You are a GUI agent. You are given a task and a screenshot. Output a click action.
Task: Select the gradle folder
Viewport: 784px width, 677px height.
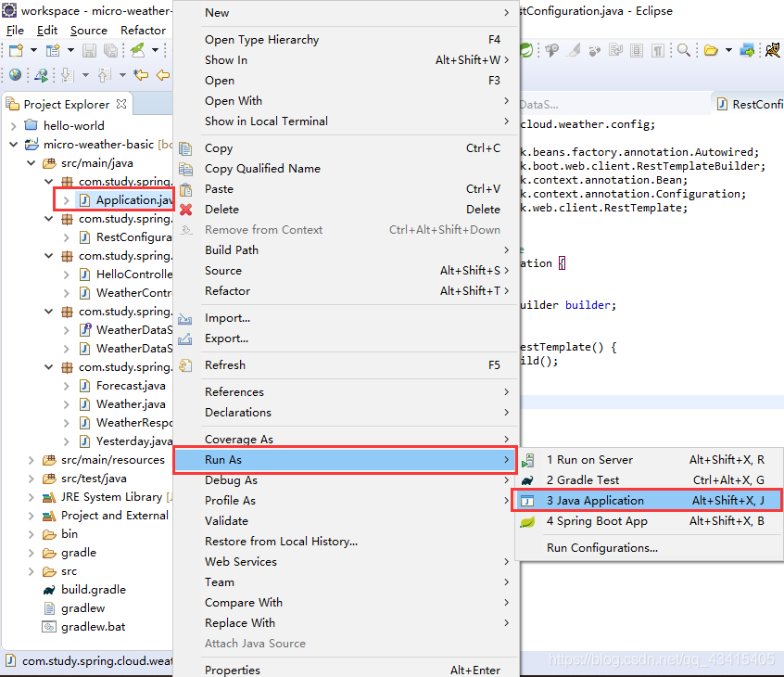[79, 553]
